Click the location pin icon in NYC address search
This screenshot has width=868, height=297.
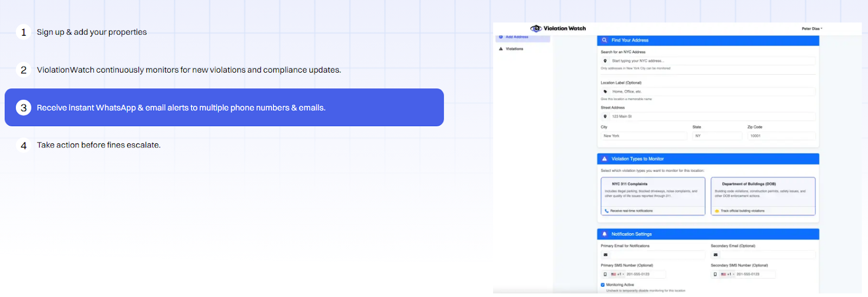point(605,61)
